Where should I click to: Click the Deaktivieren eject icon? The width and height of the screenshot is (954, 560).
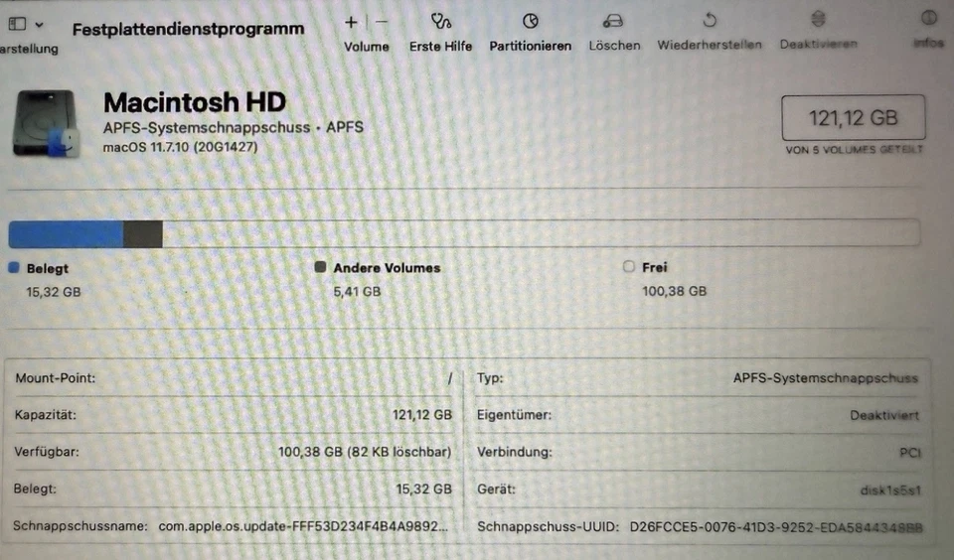click(818, 20)
